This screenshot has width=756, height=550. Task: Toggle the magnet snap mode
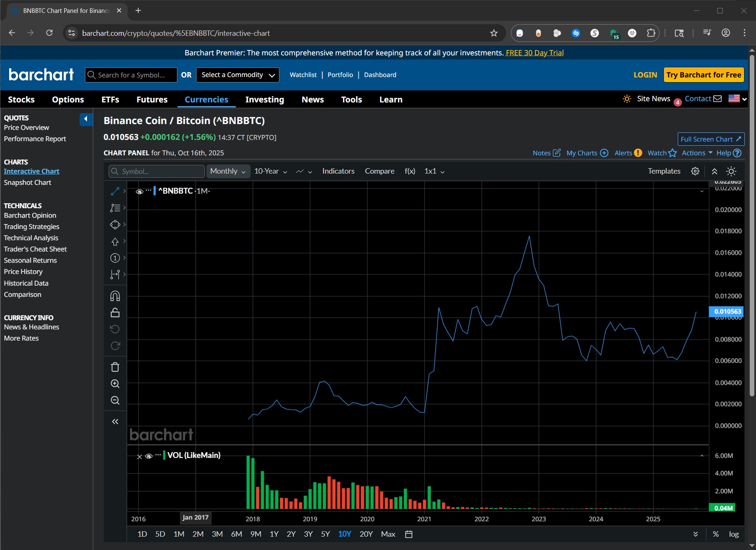pyautogui.click(x=115, y=296)
